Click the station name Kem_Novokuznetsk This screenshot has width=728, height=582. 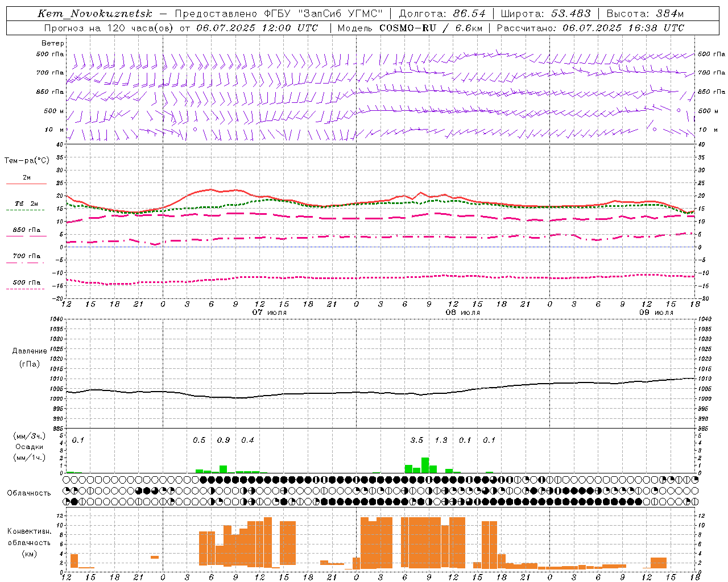(x=95, y=14)
